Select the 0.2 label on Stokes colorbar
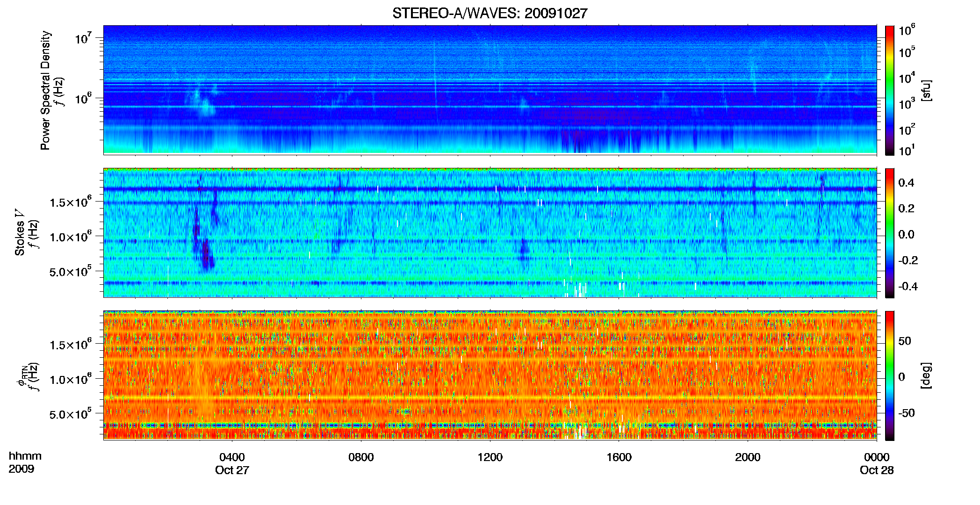Screen dimensions: 980x505 click(907, 209)
